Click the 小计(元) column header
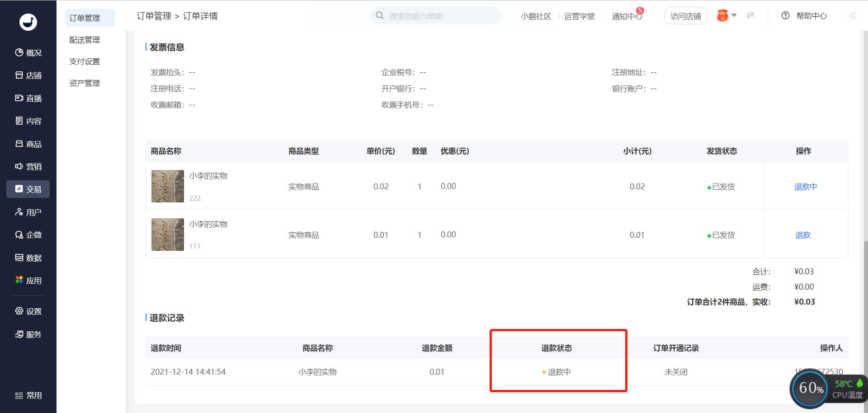Image resolution: width=868 pixels, height=413 pixels. 637,151
